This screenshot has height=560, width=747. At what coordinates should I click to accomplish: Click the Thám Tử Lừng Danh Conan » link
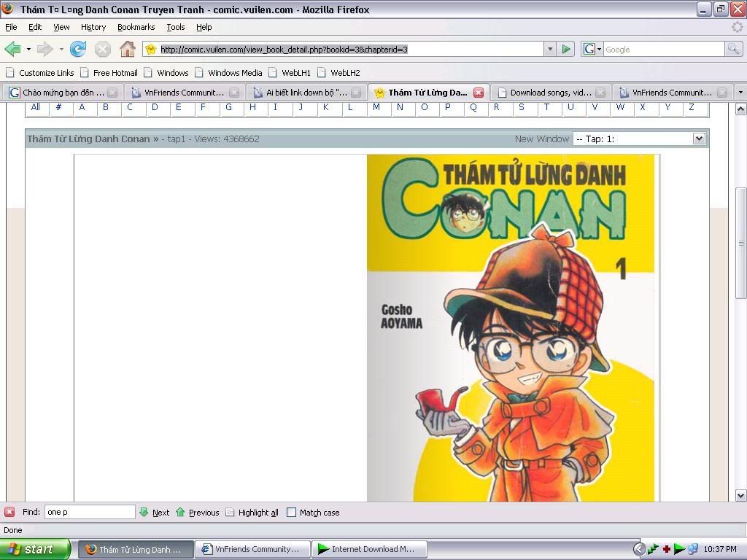[93, 139]
